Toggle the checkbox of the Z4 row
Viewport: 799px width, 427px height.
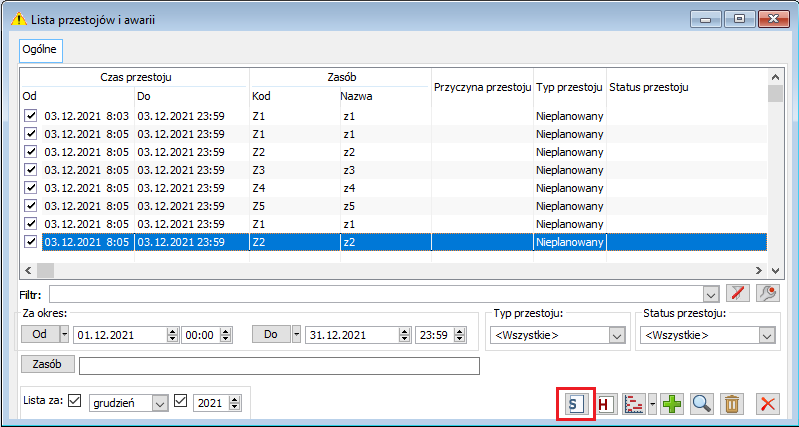(x=31, y=188)
